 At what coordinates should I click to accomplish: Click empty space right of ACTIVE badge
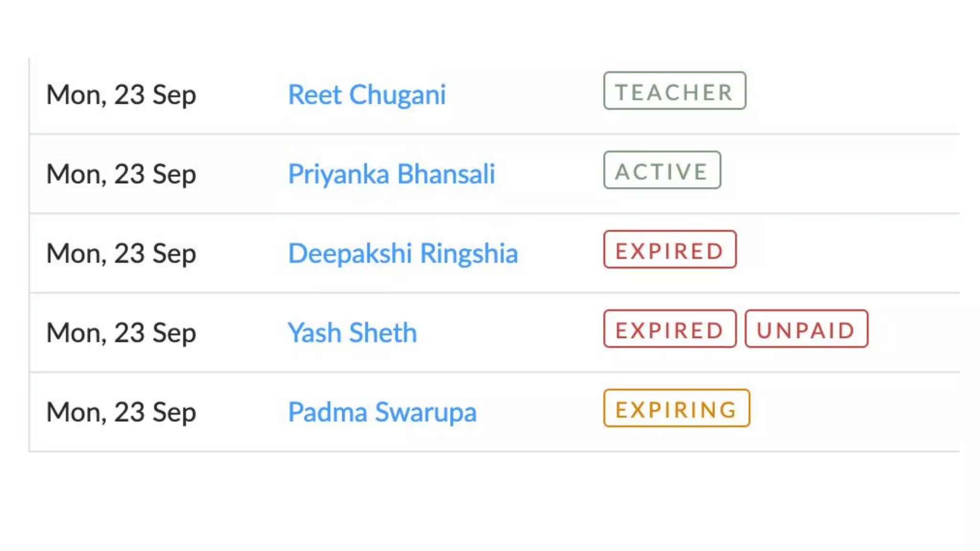pos(840,174)
